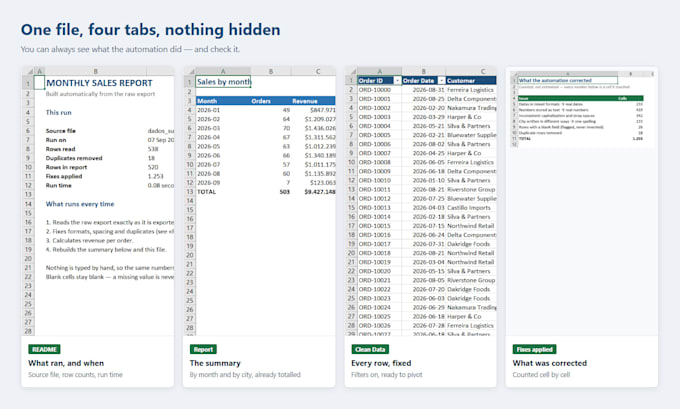This screenshot has height=409, width=680.
Task: Click the Month column header cell
Action: [x=223, y=101]
